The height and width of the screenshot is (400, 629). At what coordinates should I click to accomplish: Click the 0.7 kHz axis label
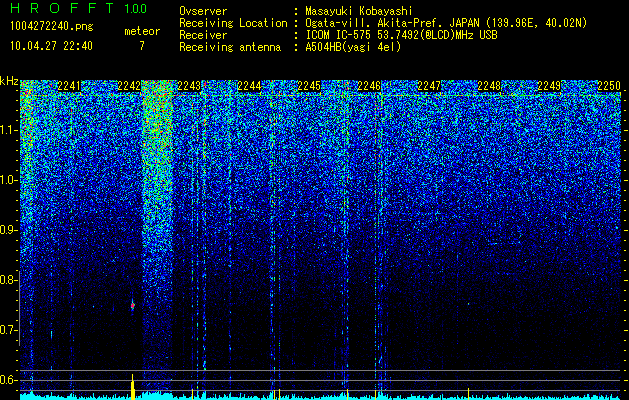pyautogui.click(x=8, y=330)
